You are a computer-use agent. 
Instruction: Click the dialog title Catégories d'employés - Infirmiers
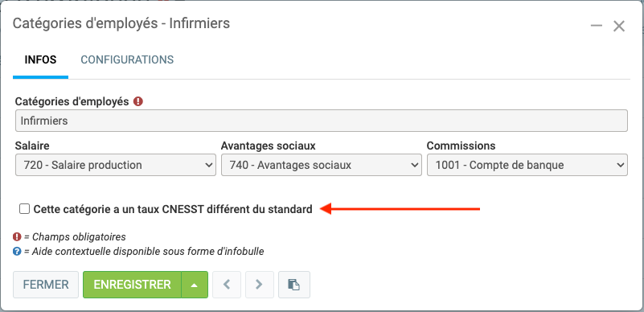pyautogui.click(x=121, y=23)
